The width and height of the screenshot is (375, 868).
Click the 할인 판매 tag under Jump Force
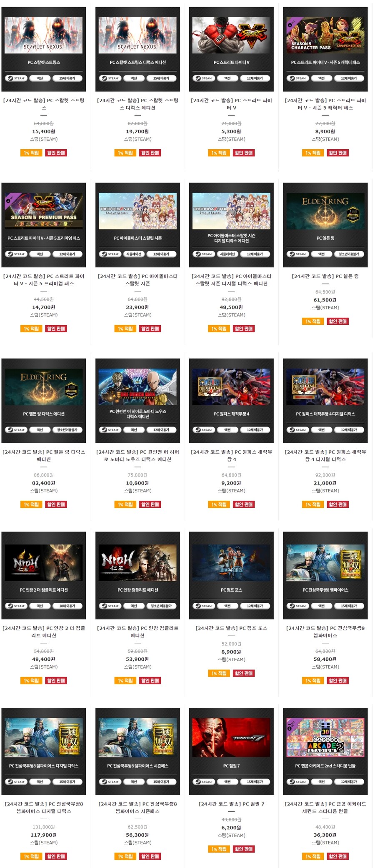tap(244, 673)
